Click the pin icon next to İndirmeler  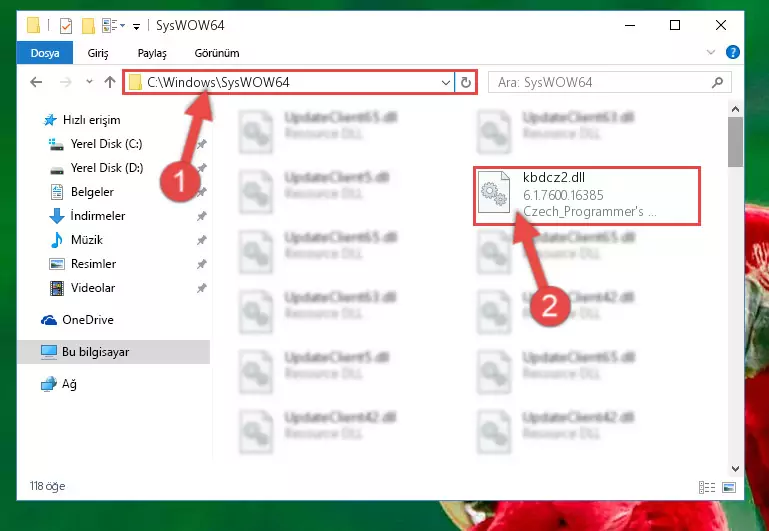pyautogui.click(x=202, y=216)
